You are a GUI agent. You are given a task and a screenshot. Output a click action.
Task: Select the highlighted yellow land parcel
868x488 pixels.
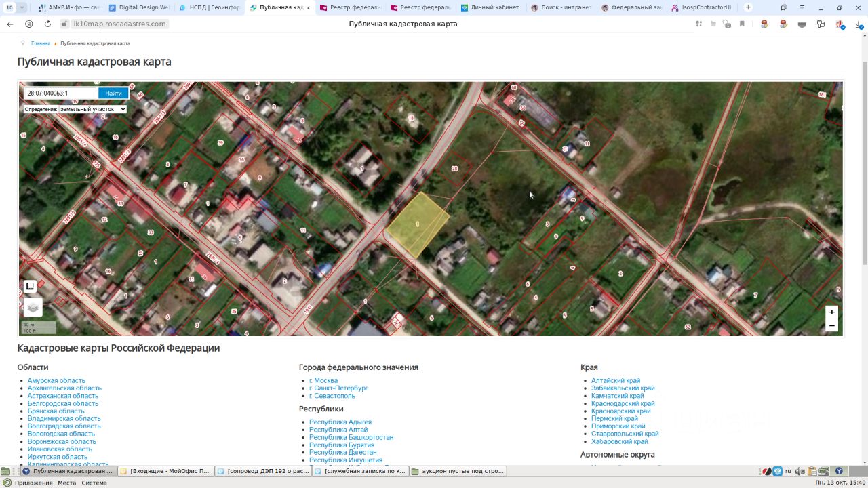pyautogui.click(x=418, y=225)
